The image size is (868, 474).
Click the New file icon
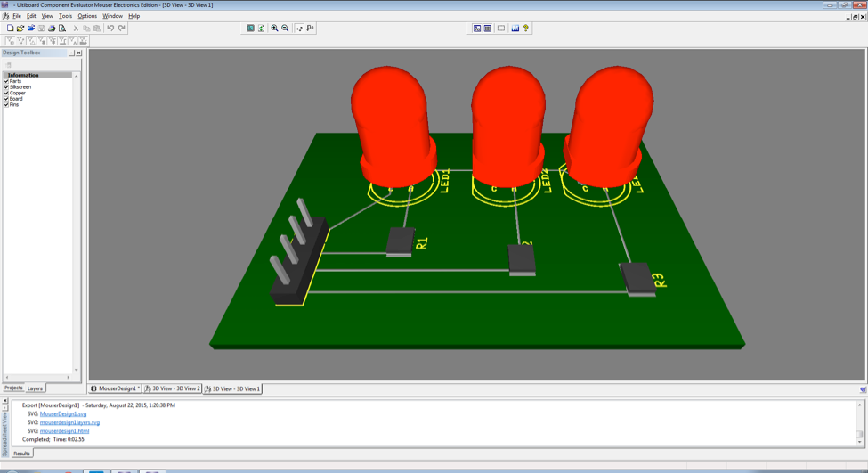click(x=10, y=29)
